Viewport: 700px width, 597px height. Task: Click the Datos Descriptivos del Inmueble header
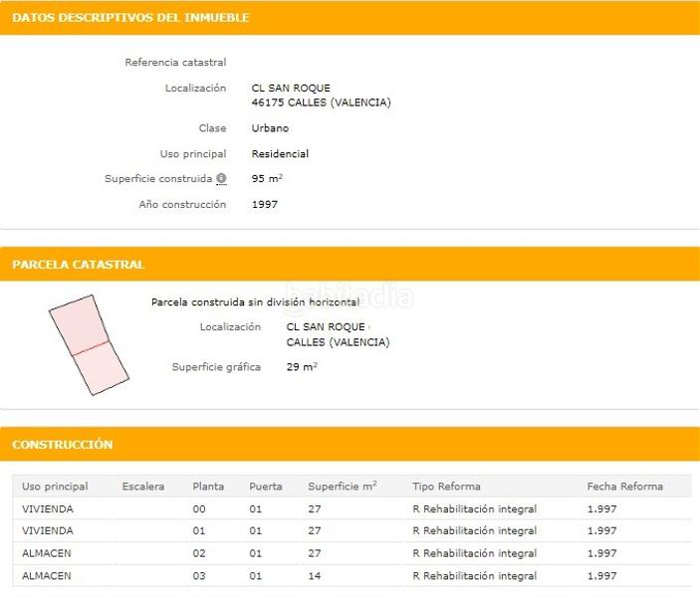[130, 18]
